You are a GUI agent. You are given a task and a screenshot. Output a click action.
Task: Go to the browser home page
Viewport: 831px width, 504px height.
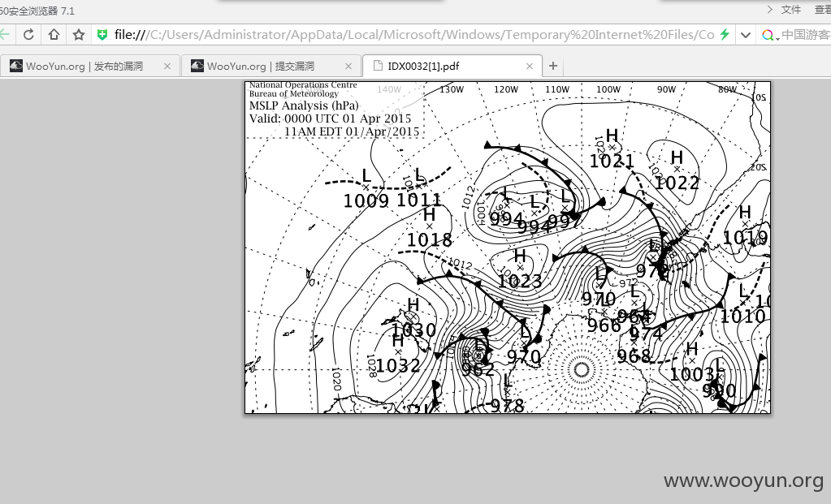[54, 35]
